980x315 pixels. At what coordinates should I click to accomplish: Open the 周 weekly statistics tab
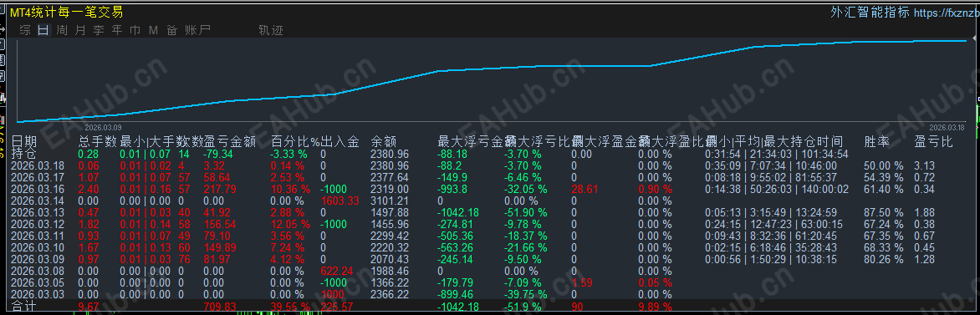click(62, 30)
